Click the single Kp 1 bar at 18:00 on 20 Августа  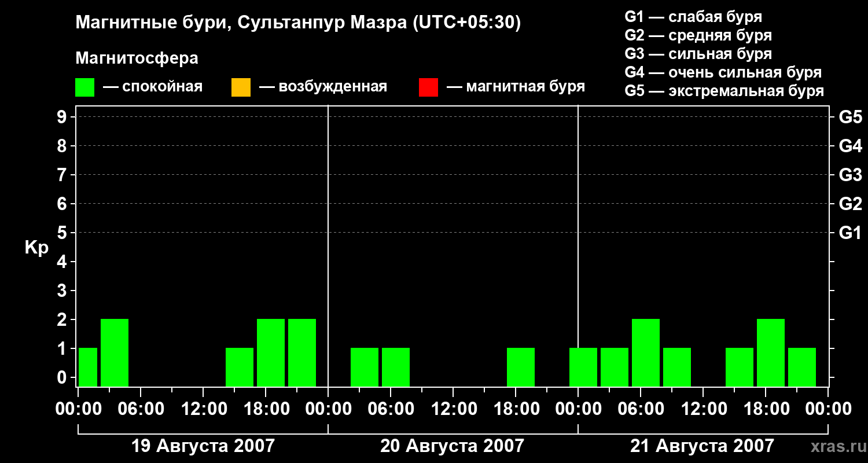(x=521, y=367)
